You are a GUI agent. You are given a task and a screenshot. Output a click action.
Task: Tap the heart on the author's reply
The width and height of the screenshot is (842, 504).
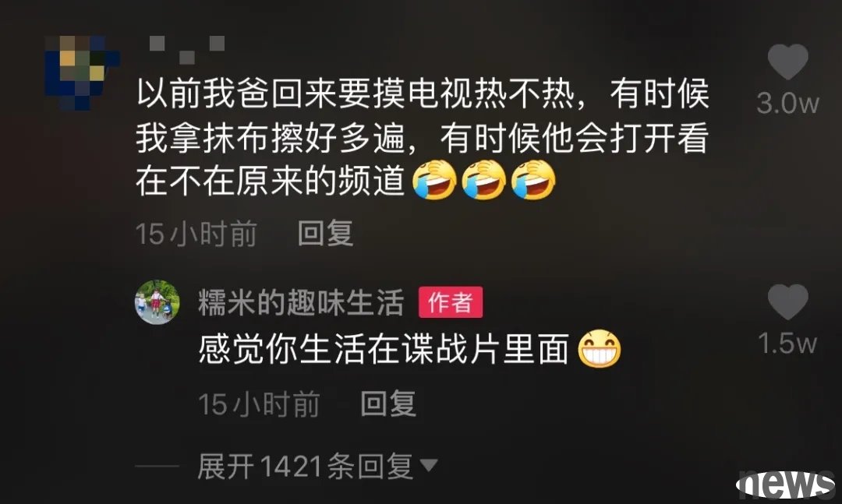coord(787,301)
